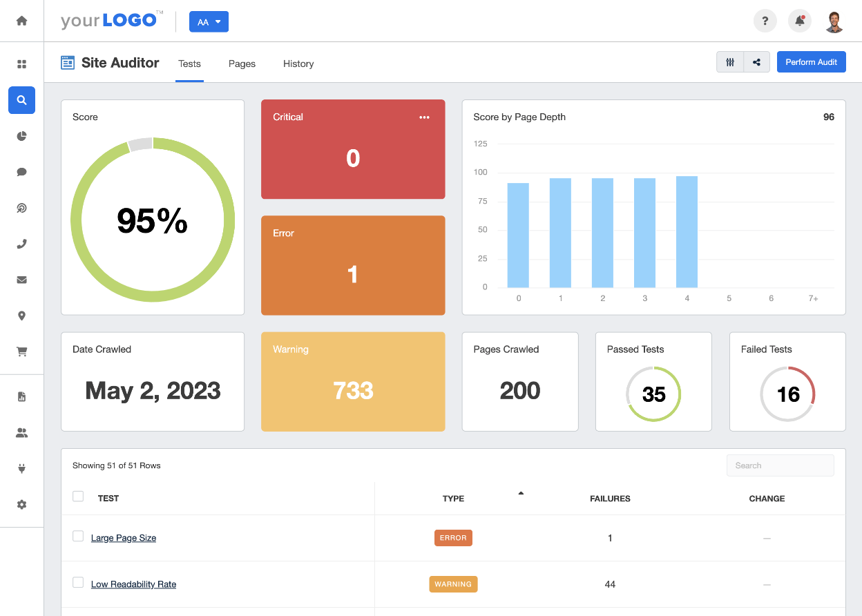Click the help question mark icon
This screenshot has width=862, height=616.
765,21
